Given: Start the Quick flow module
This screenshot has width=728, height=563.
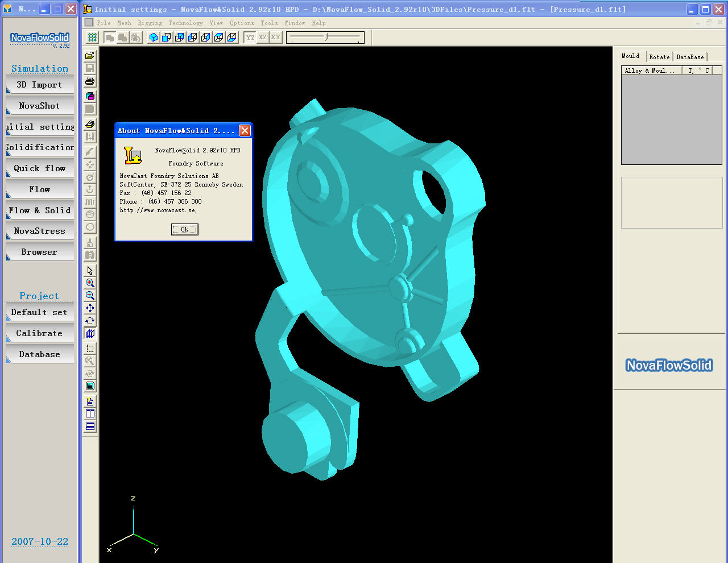Looking at the screenshot, I should [x=40, y=168].
